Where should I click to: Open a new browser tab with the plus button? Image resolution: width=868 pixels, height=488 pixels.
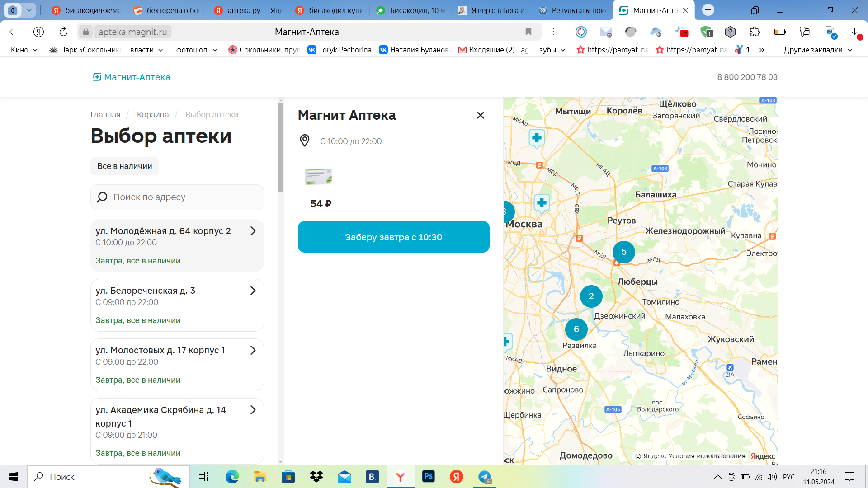[708, 10]
